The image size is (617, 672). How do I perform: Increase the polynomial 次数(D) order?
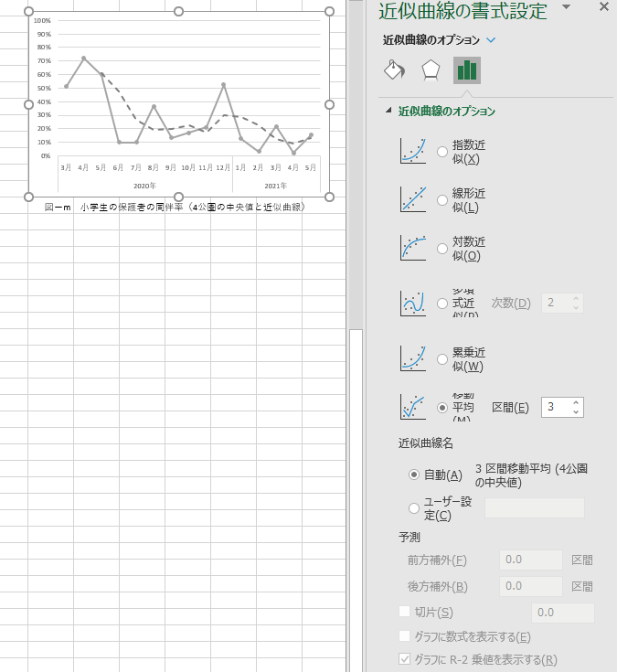pyautogui.click(x=576, y=299)
